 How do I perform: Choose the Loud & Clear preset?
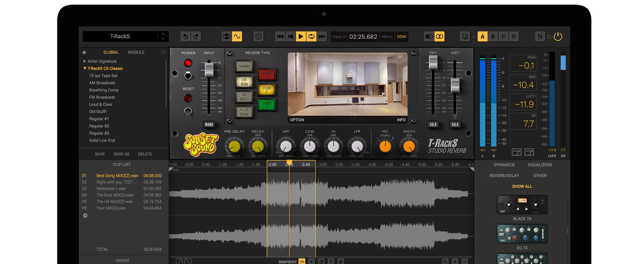click(x=100, y=104)
